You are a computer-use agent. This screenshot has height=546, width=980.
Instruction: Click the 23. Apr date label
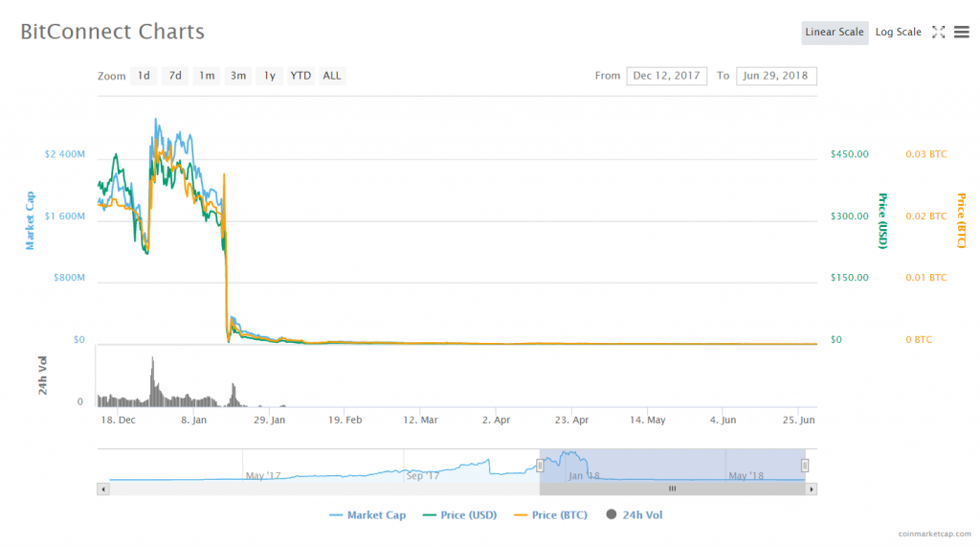click(x=572, y=420)
